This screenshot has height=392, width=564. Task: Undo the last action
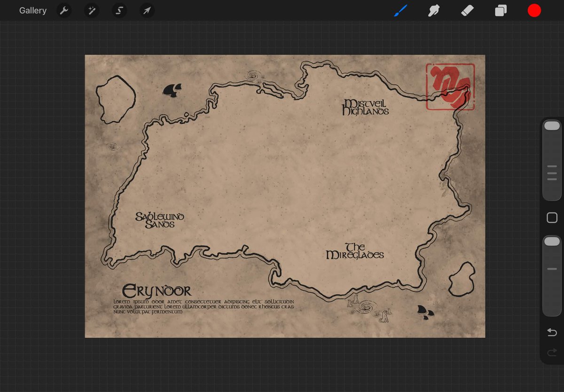[x=552, y=332]
